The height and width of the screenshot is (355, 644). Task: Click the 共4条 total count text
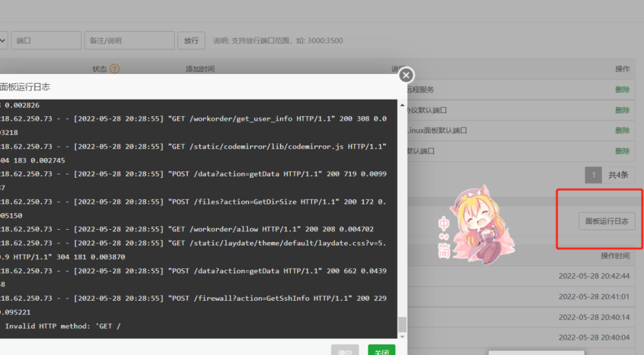point(618,175)
